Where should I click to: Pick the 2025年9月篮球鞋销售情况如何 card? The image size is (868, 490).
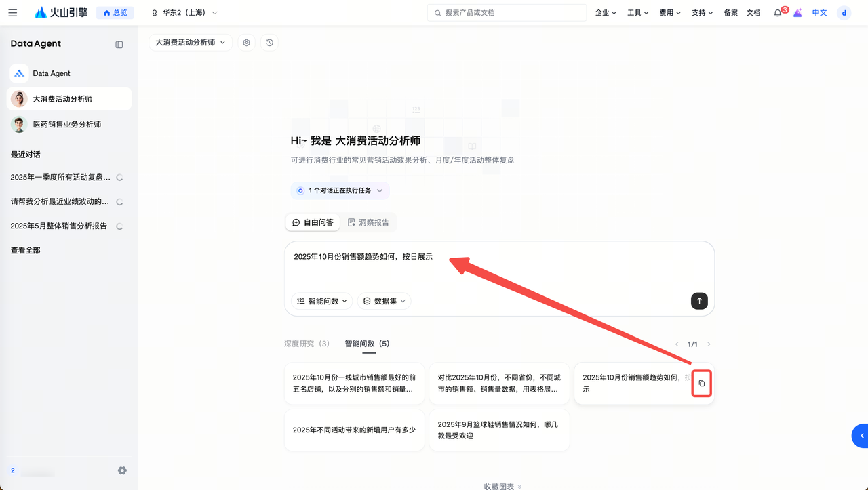click(x=500, y=430)
